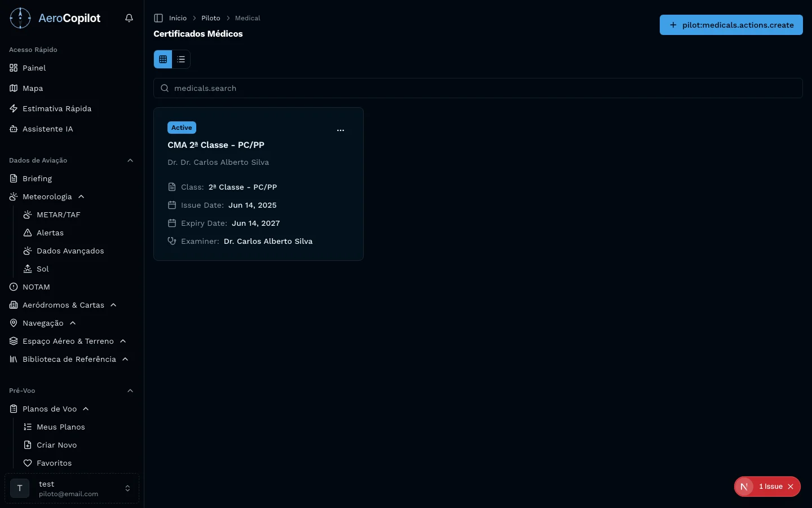
Task: Go to Favoritos flight plans
Action: pos(54,463)
